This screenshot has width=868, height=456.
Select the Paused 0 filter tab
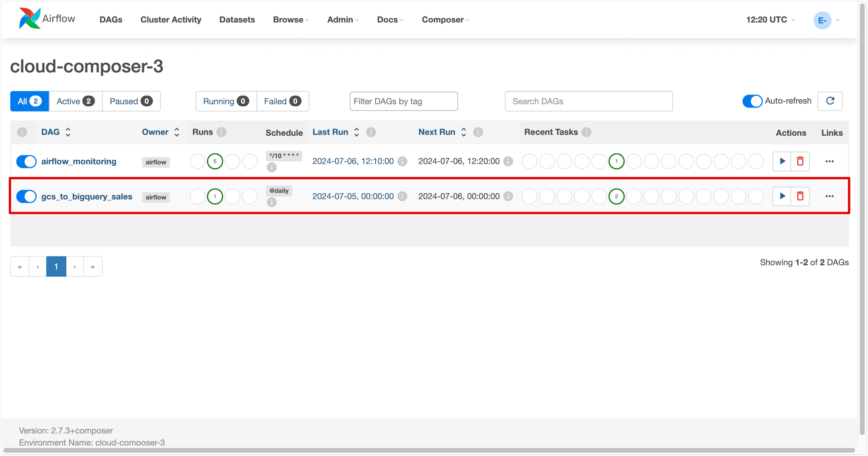click(x=131, y=101)
